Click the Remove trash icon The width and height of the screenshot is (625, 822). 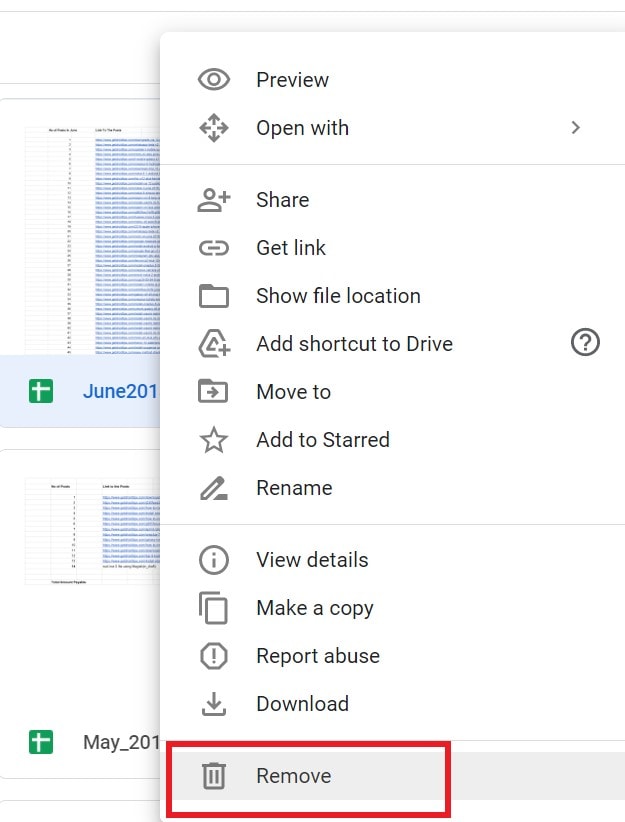(x=214, y=775)
